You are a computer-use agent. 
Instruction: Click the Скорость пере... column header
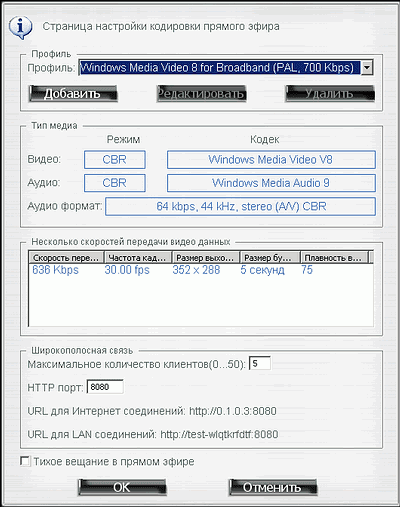pyautogui.click(x=66, y=258)
